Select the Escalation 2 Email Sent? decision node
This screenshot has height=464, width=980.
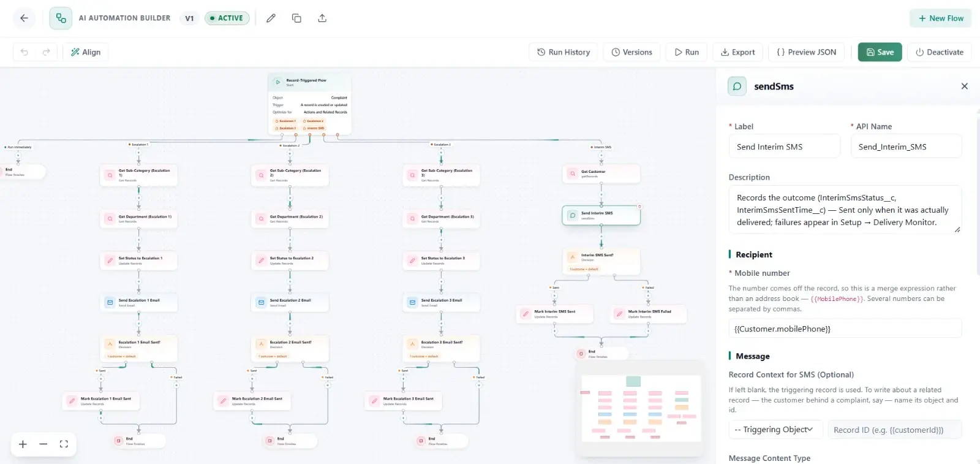click(x=290, y=348)
